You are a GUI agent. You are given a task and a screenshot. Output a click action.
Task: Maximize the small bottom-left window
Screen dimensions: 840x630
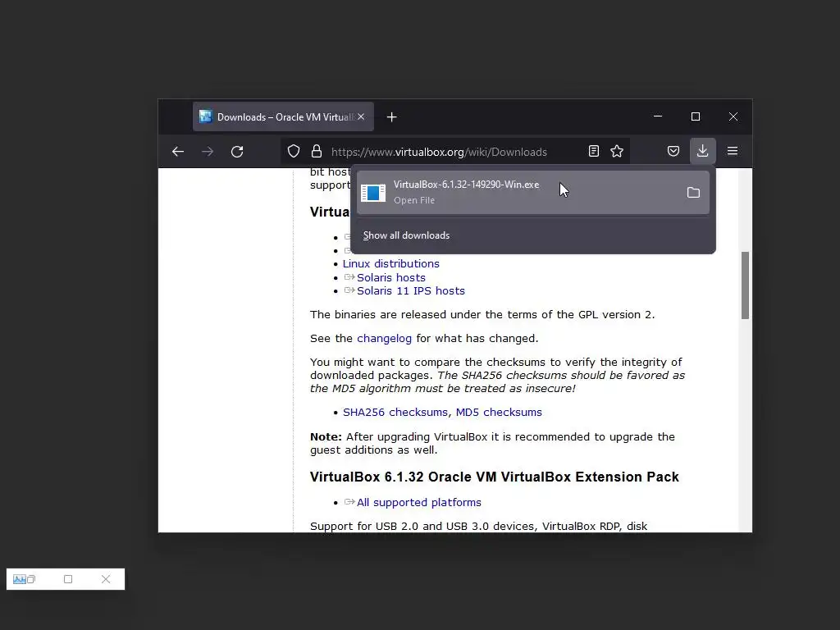(x=68, y=579)
